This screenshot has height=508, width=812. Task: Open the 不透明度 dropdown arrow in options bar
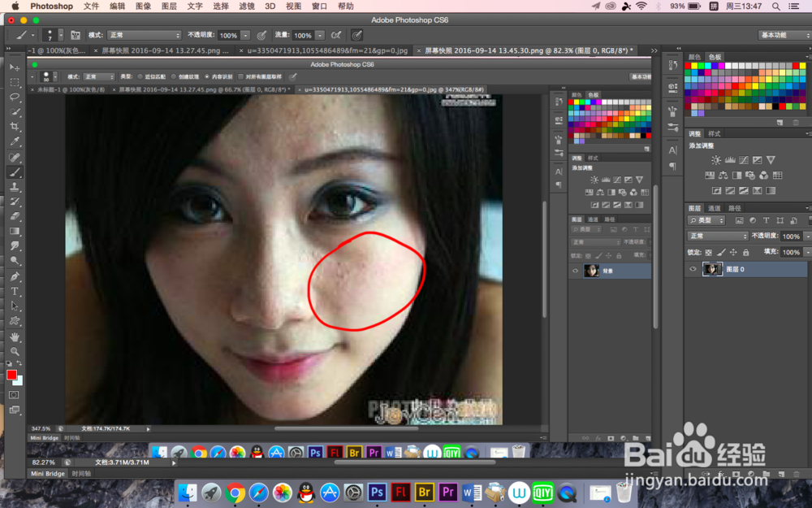click(x=245, y=35)
